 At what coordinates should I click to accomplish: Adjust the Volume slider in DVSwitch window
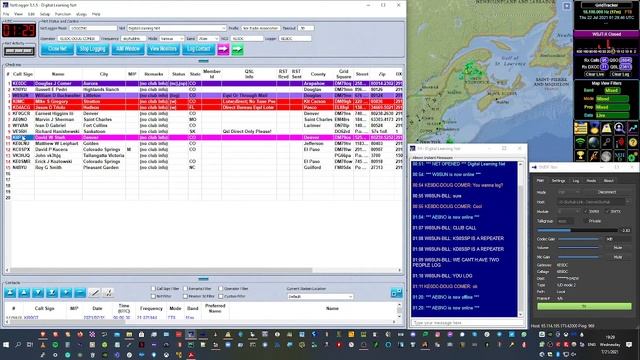click(578, 248)
